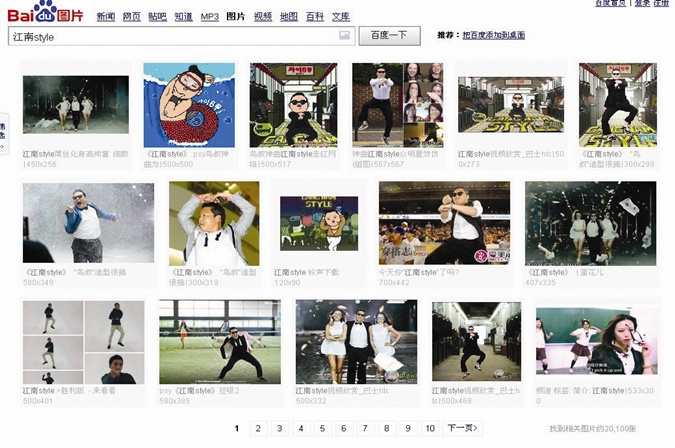Open the 百科 navigation tab

click(x=315, y=17)
